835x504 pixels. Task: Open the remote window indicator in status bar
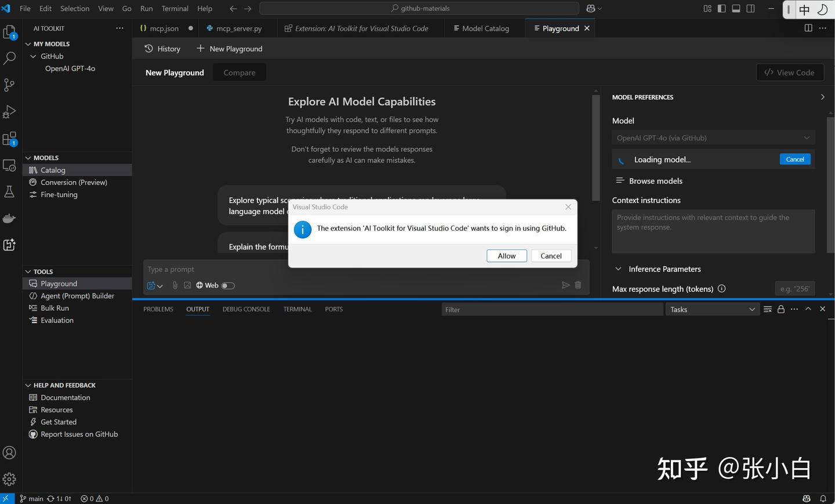6,499
